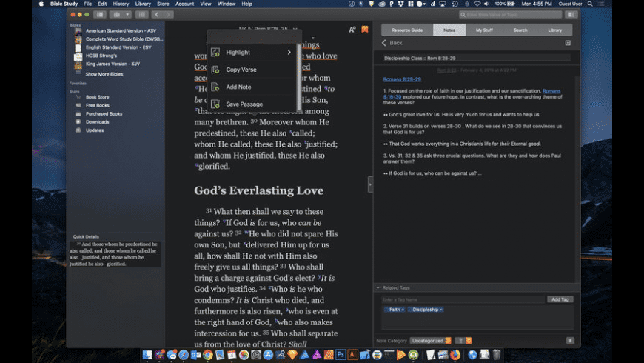Click the Save Passage icon
644x363 pixels.
[x=215, y=104]
